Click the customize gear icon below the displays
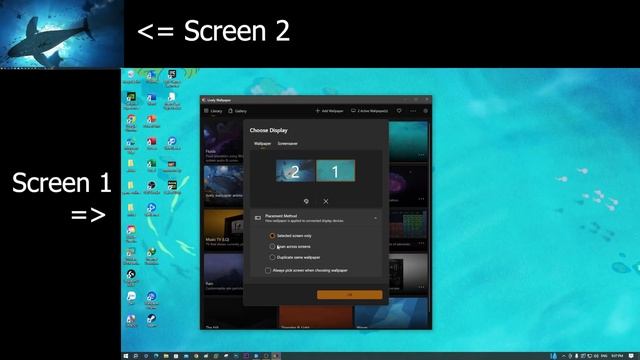 pyautogui.click(x=306, y=201)
